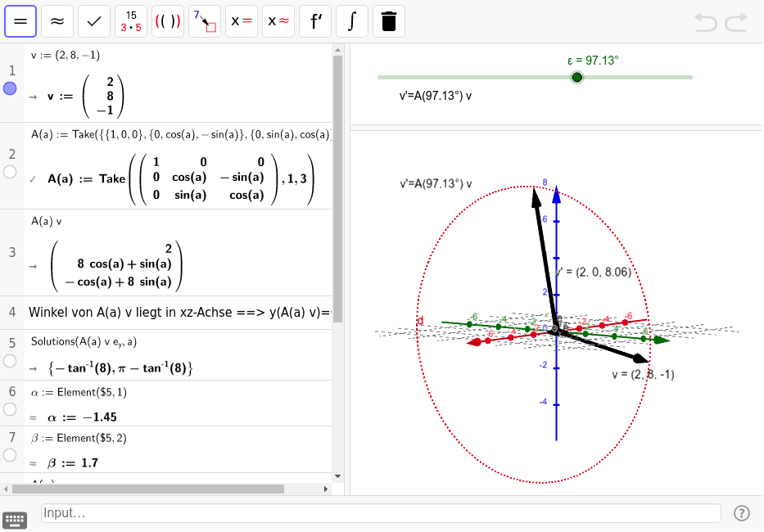Open the virtual keyboard

click(x=15, y=521)
